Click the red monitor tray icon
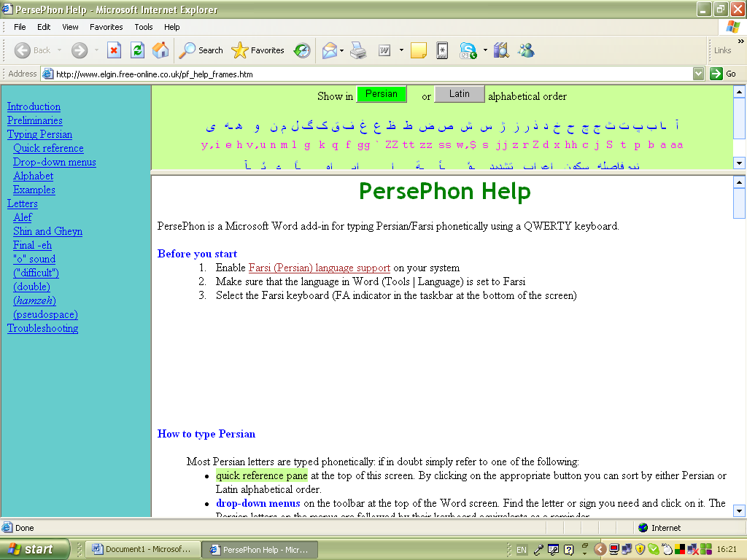This screenshot has height=560, width=747. click(x=614, y=550)
